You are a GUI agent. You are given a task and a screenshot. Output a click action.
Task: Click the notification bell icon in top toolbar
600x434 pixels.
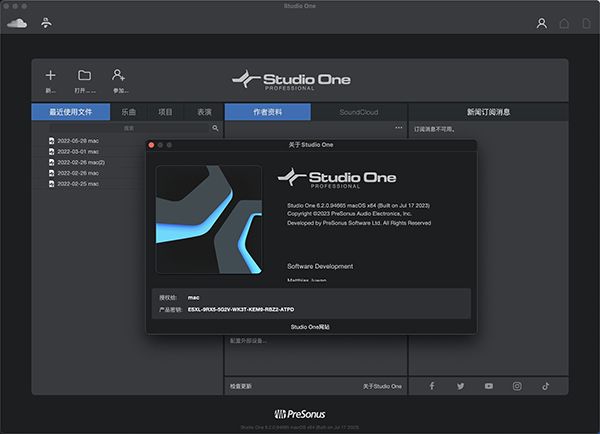coord(46,23)
